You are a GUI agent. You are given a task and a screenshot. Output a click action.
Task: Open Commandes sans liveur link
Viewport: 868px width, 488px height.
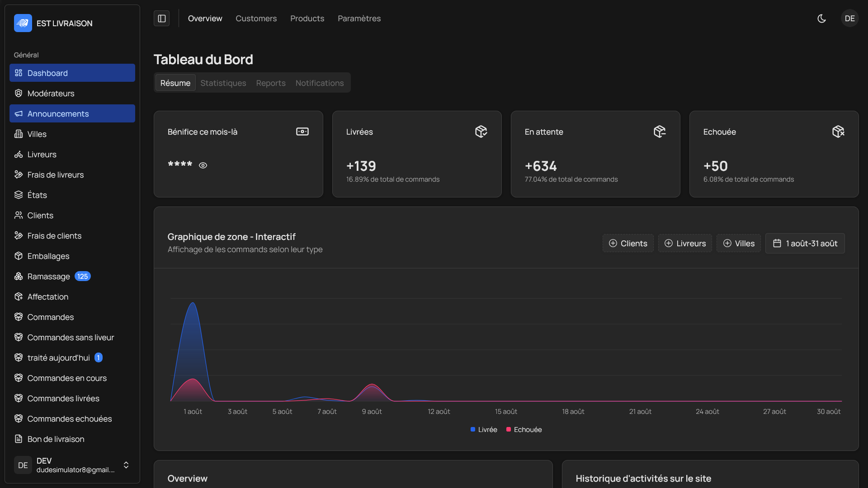(71, 338)
